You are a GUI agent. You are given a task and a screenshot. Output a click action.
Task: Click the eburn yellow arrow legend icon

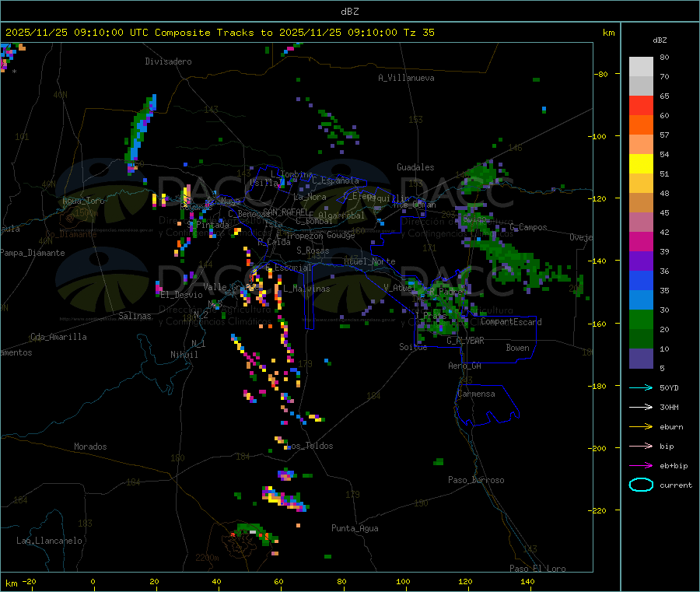coord(641,426)
